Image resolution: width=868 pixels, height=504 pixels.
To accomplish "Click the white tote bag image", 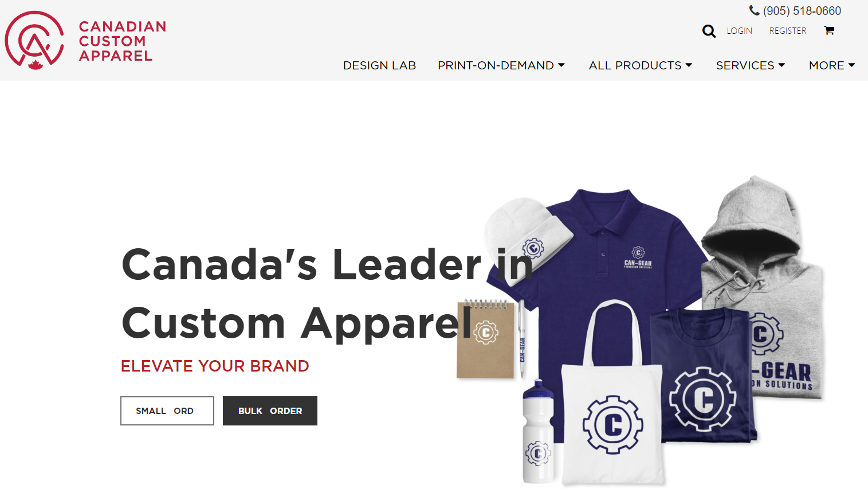I will 613,401.
